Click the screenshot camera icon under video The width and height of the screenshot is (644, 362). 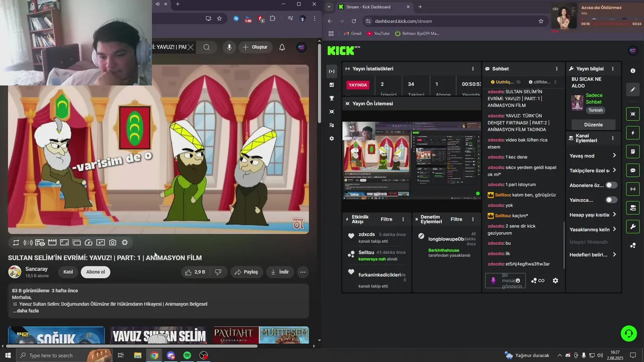click(113, 242)
